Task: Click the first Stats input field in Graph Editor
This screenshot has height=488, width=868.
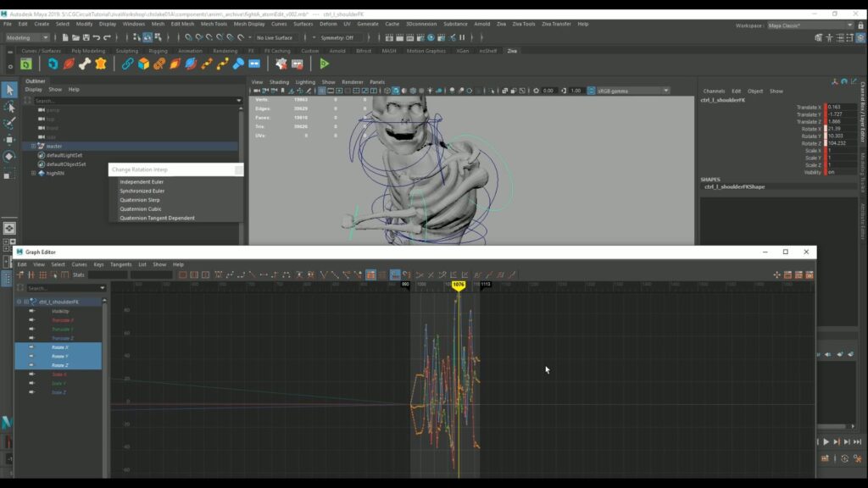Action: pyautogui.click(x=108, y=274)
